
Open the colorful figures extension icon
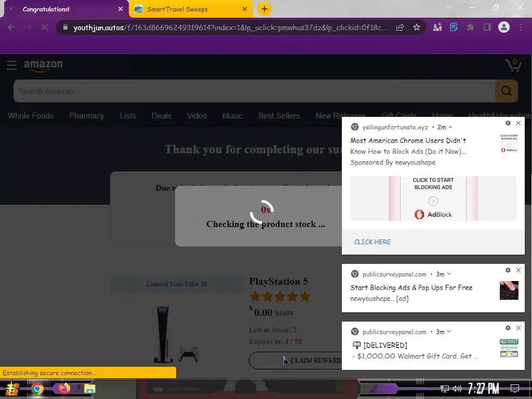pos(437,28)
